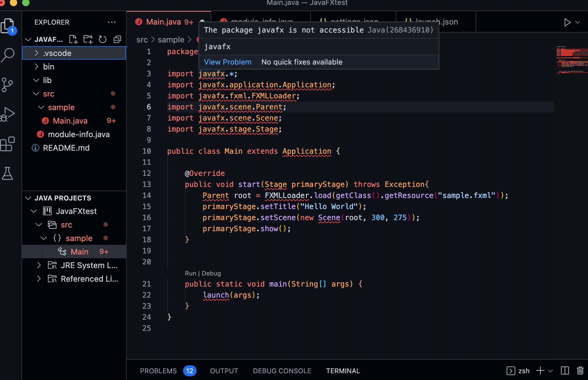Viewport: 588px width, 380px height.
Task: Kill the active terminal
Action: pyautogui.click(x=581, y=371)
